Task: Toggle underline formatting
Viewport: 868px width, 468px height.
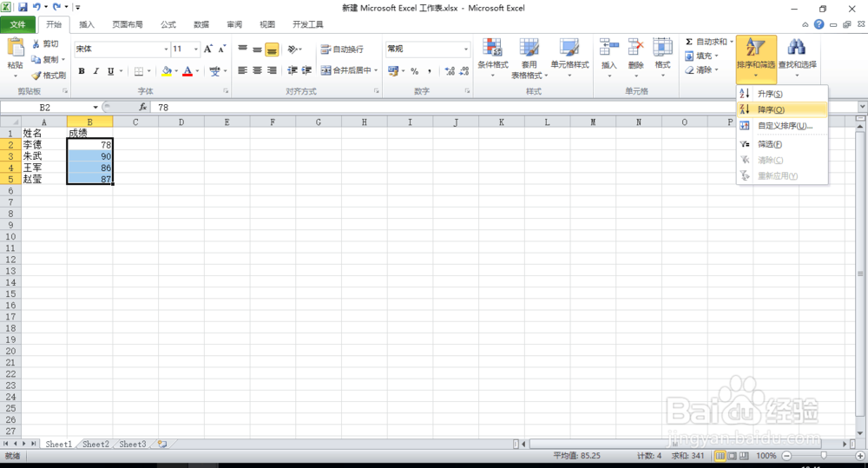Action: 111,71
